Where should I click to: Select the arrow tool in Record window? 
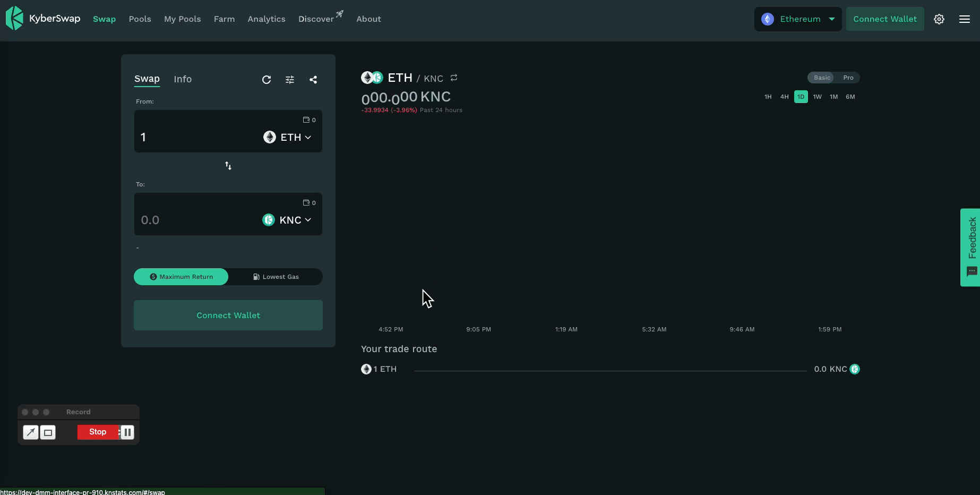(31, 432)
